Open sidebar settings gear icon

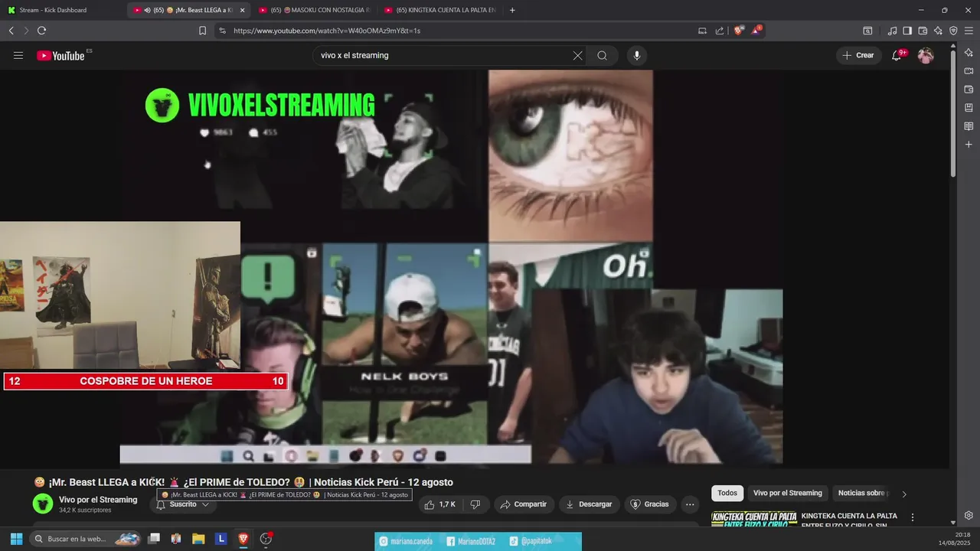coord(969,515)
